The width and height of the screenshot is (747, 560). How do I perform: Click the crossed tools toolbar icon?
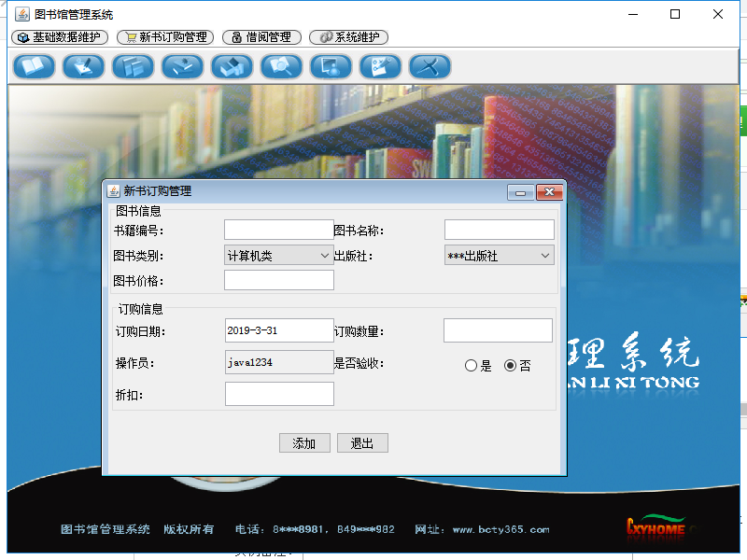tap(430, 66)
